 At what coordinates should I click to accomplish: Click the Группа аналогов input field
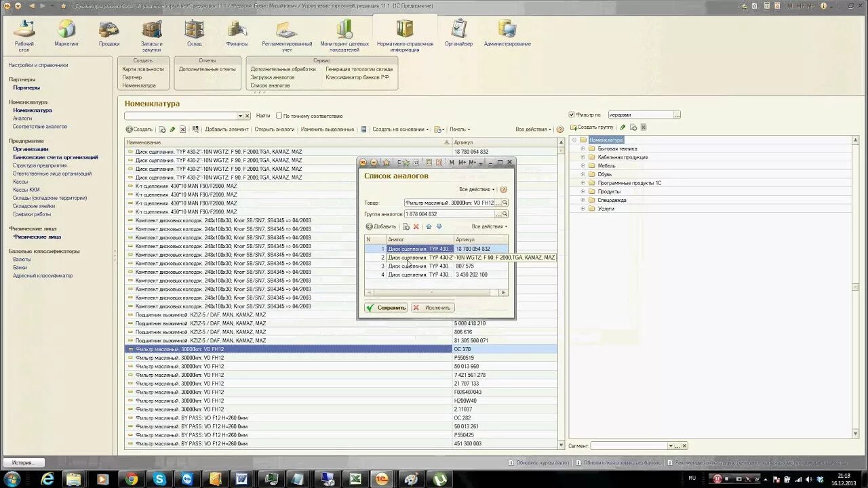[450, 214]
